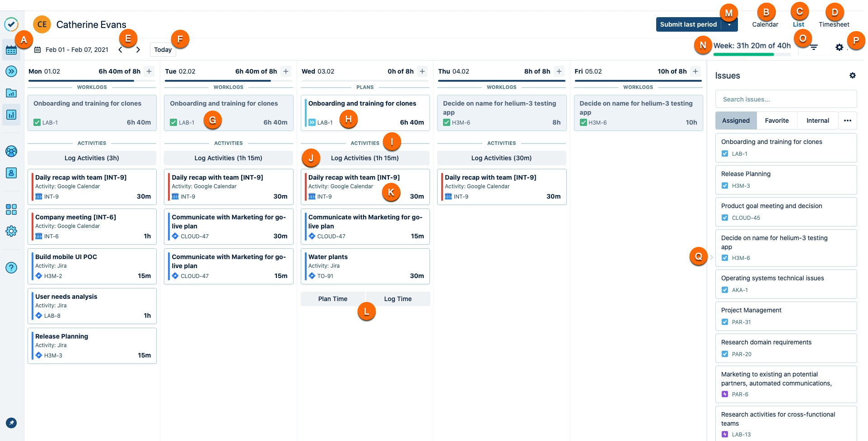Screen dimensions: 868x441
Task: Select Marketing to existing issue PAR-6
Action: pos(786,384)
